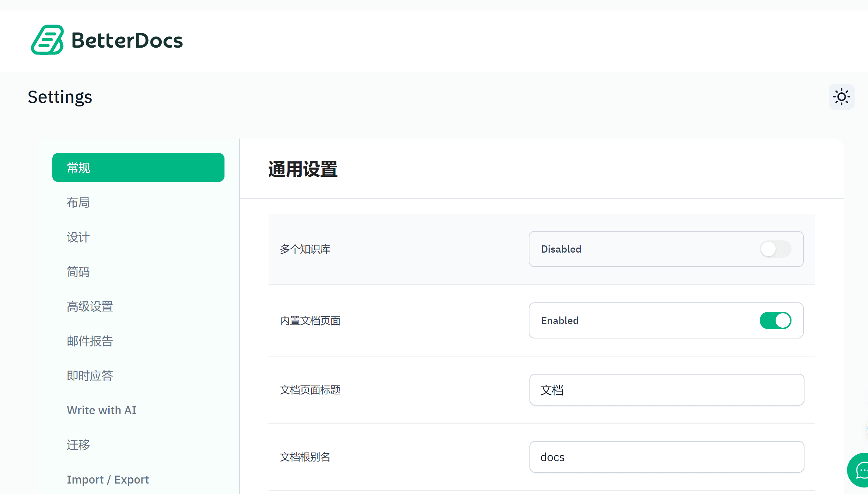
Task: Click the BetterDocs wordmark text
Action: (127, 40)
